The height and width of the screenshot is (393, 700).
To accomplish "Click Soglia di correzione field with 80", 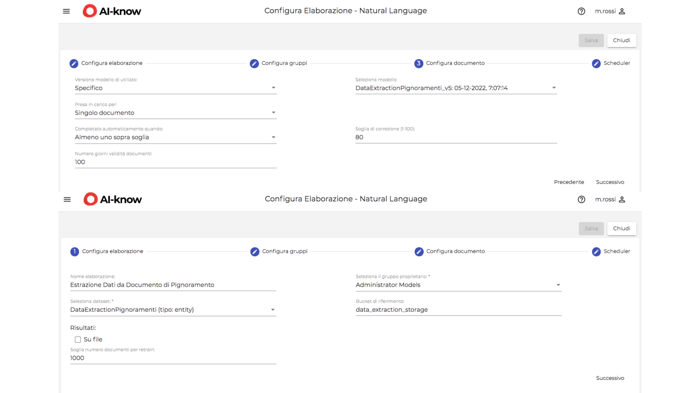I will tap(456, 137).
